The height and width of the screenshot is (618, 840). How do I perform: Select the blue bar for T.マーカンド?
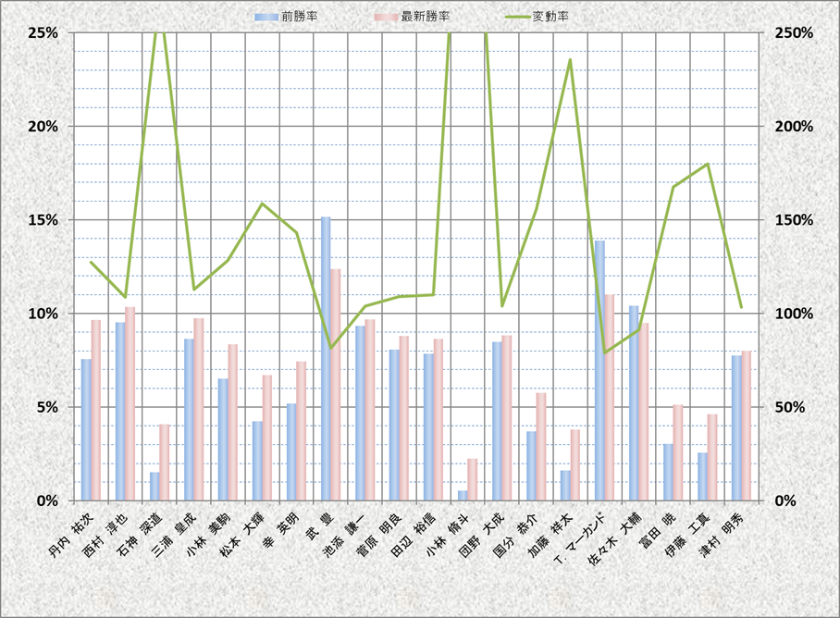(x=599, y=370)
